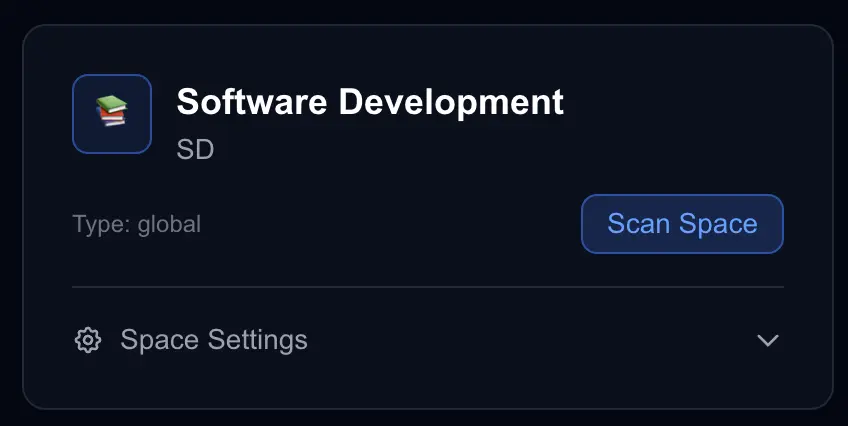This screenshot has width=848, height=426.
Task: Select the Software Development title
Action: click(370, 102)
